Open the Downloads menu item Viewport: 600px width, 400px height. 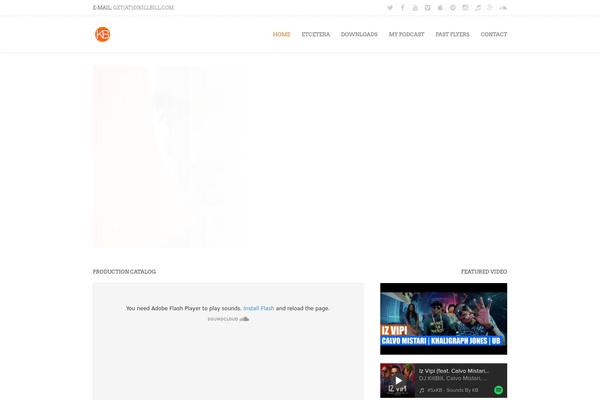359,34
